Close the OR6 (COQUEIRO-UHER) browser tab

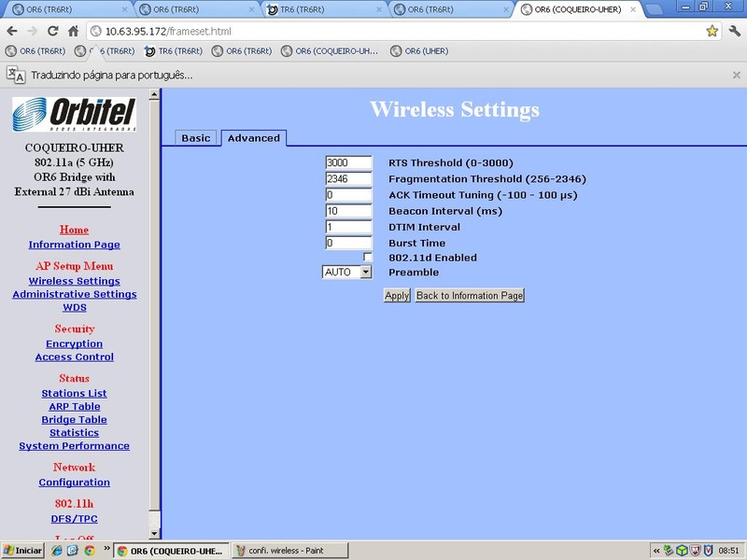click(x=633, y=9)
